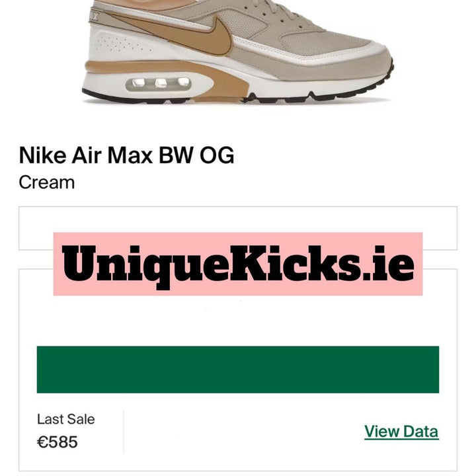Tap the wide green action button

pyautogui.click(x=238, y=370)
